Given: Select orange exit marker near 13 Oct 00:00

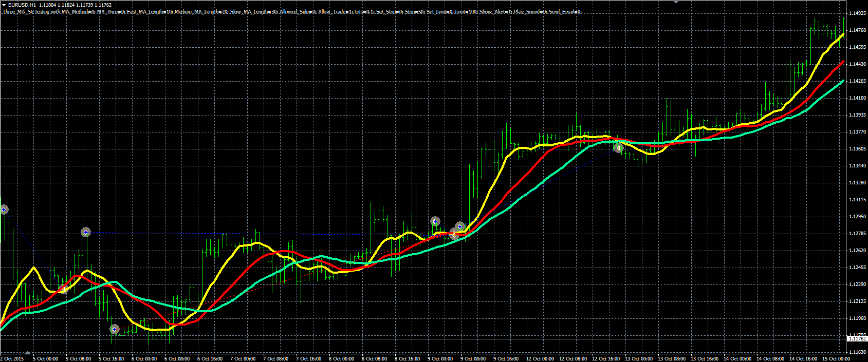Looking at the screenshot, I should (x=619, y=148).
